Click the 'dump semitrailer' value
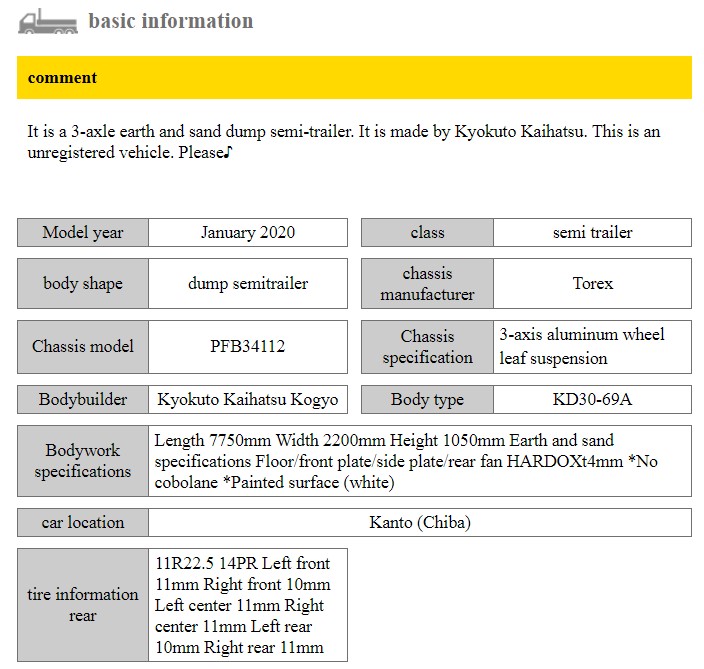Viewport: 704px width, 669px height. point(248,283)
